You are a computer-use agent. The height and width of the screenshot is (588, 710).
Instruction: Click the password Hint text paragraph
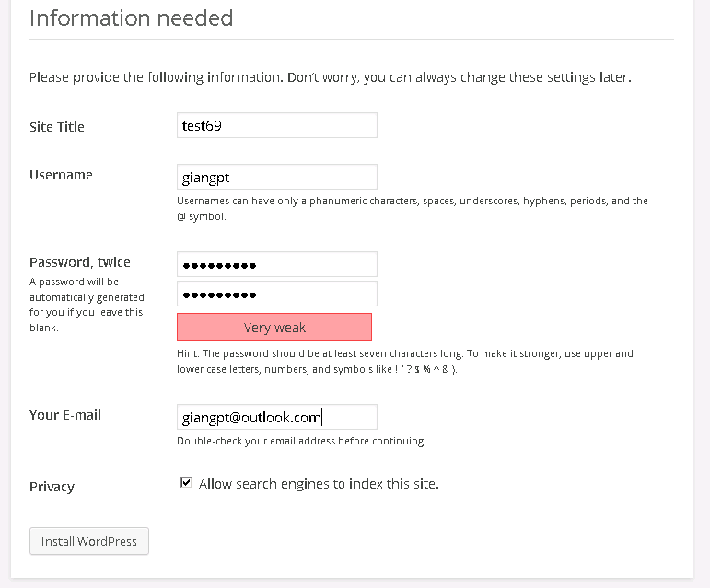pos(405,362)
